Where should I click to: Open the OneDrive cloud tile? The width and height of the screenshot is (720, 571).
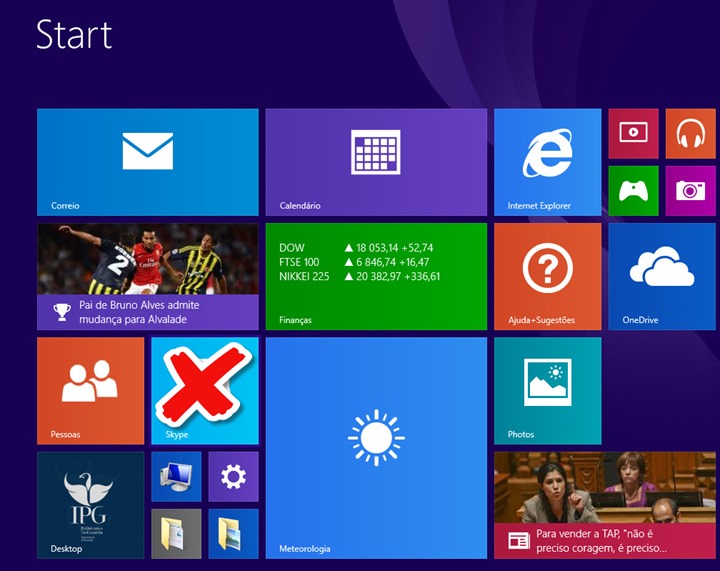[x=662, y=276]
